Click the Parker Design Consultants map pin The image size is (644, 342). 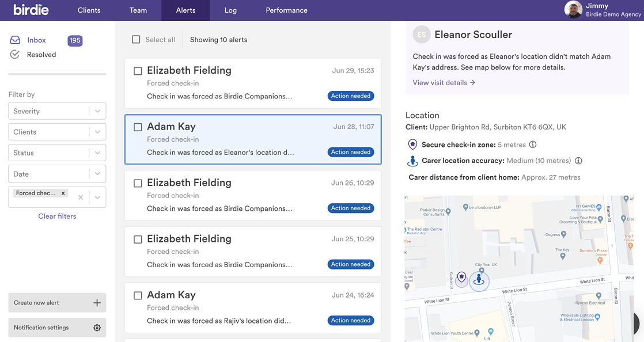click(448, 212)
